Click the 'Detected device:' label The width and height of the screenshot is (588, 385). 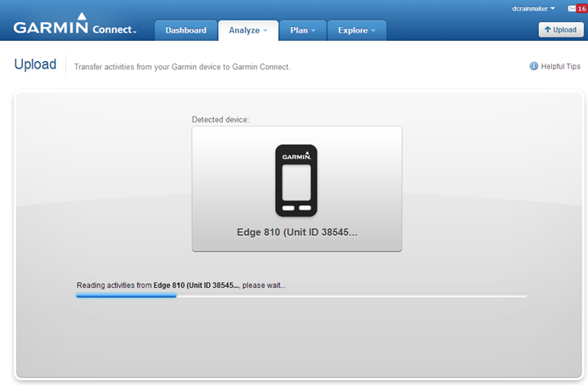pos(220,119)
